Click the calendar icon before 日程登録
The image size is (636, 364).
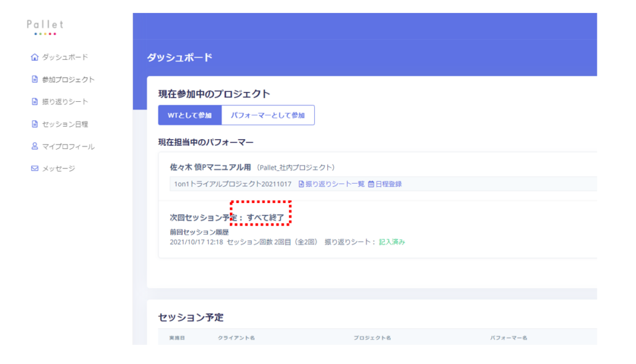point(371,184)
